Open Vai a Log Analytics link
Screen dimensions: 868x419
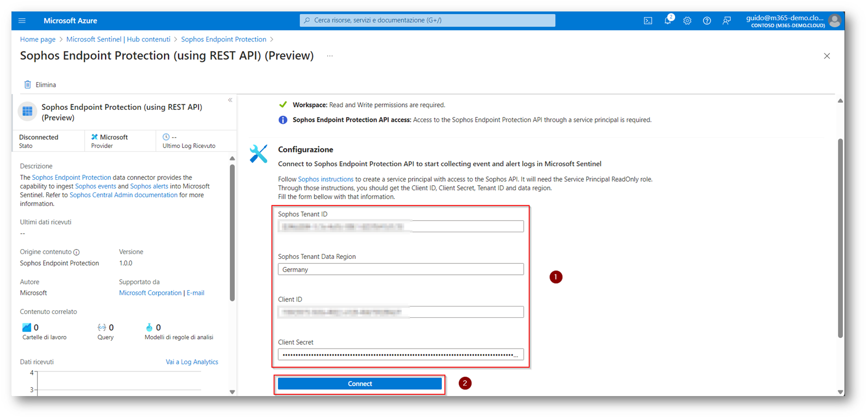coord(192,362)
